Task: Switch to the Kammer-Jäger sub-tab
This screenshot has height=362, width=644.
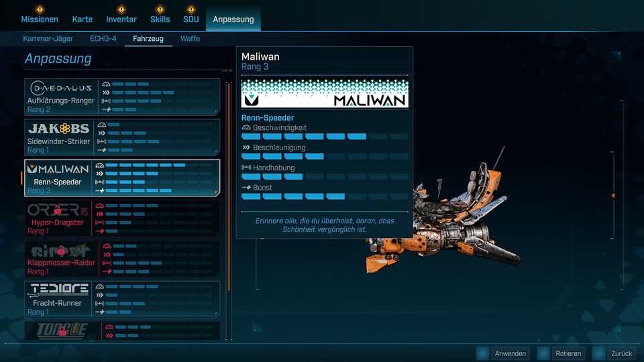Action: 48,39
